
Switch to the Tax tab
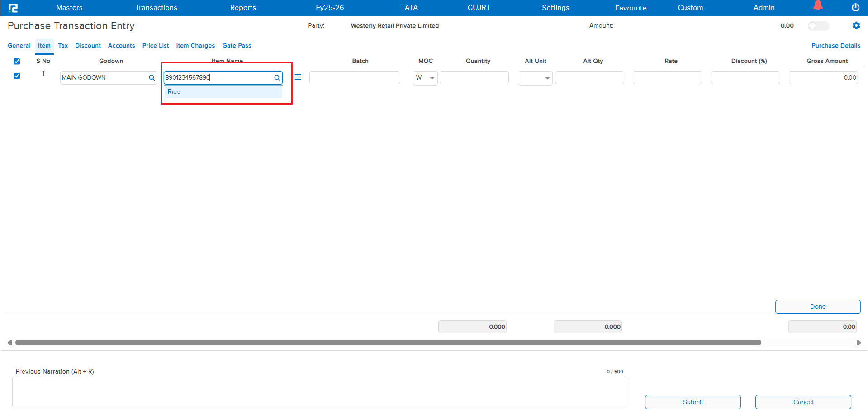tap(63, 46)
